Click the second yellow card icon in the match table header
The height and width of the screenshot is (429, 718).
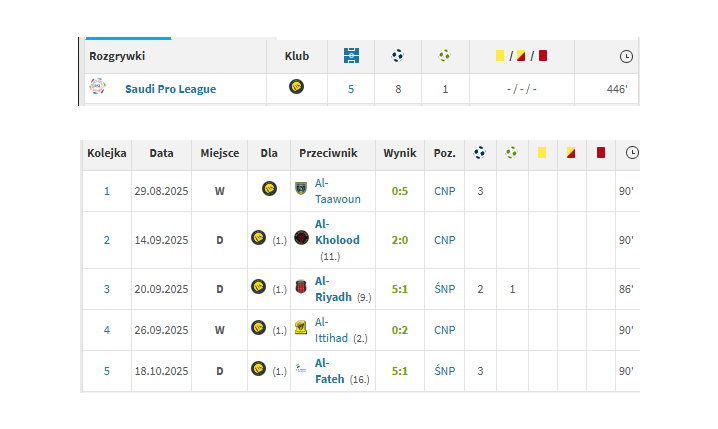(x=570, y=153)
